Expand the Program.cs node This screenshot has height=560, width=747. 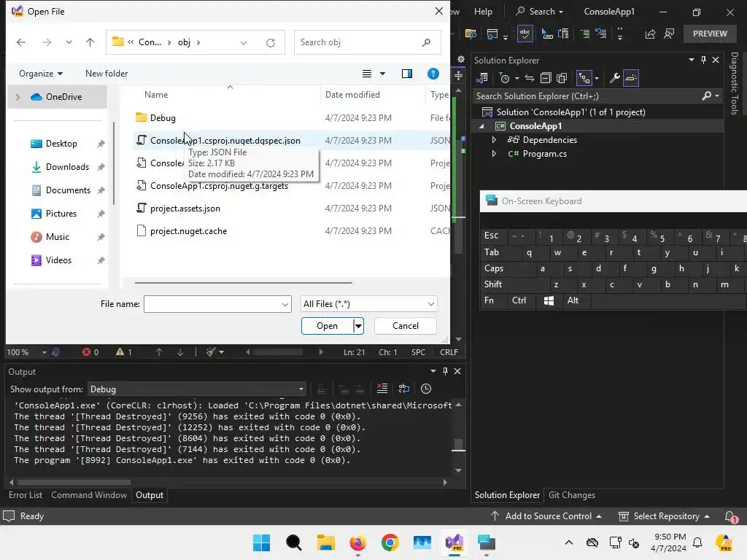pos(494,154)
